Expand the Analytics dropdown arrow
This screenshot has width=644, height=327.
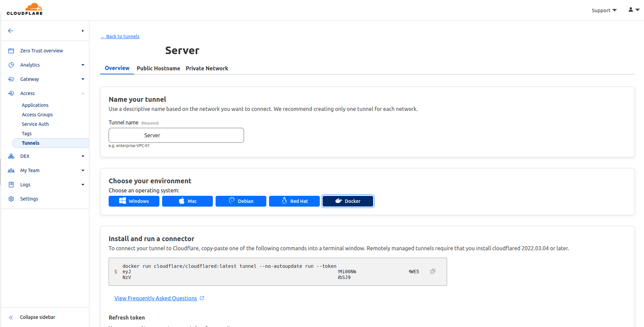[x=83, y=65]
